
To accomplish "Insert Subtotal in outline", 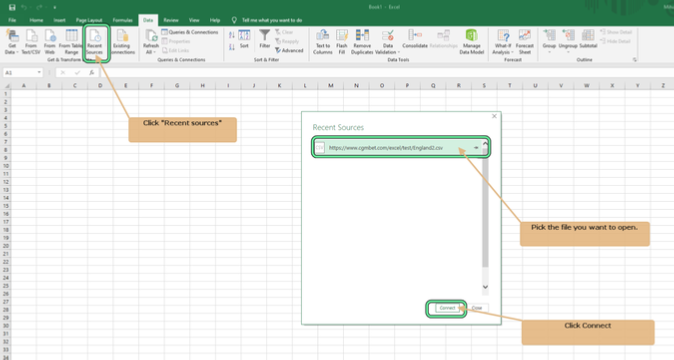I will click(588, 39).
